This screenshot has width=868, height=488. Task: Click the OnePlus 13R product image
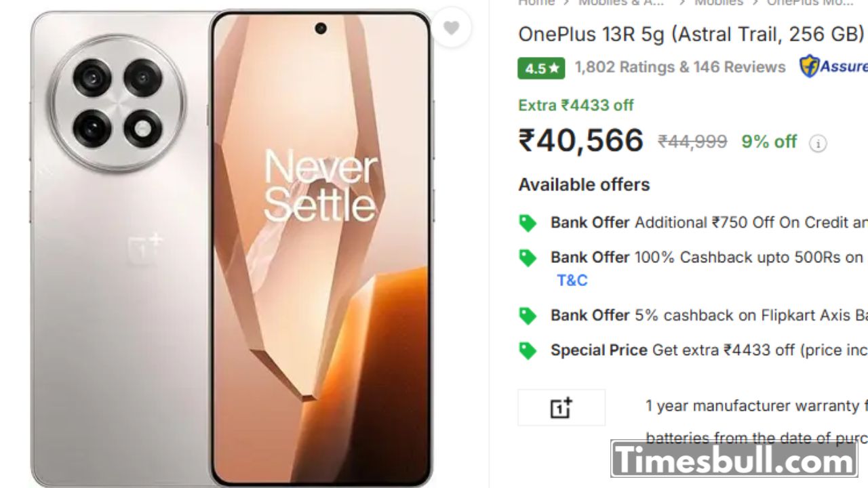pyautogui.click(x=232, y=248)
